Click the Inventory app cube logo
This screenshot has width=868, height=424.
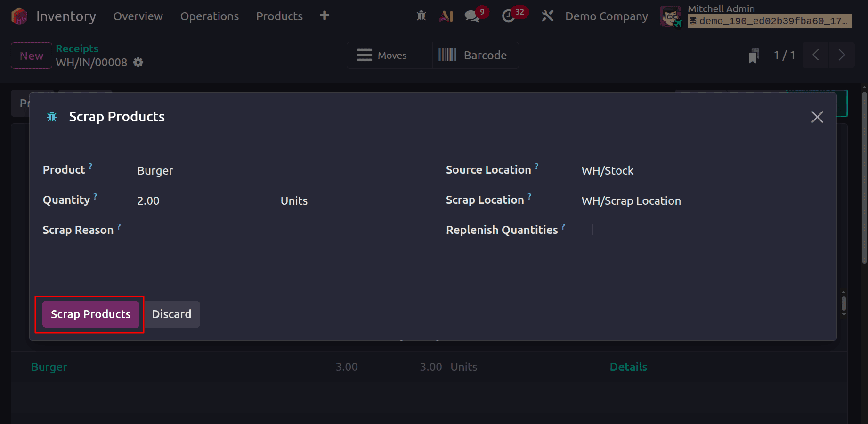click(19, 16)
